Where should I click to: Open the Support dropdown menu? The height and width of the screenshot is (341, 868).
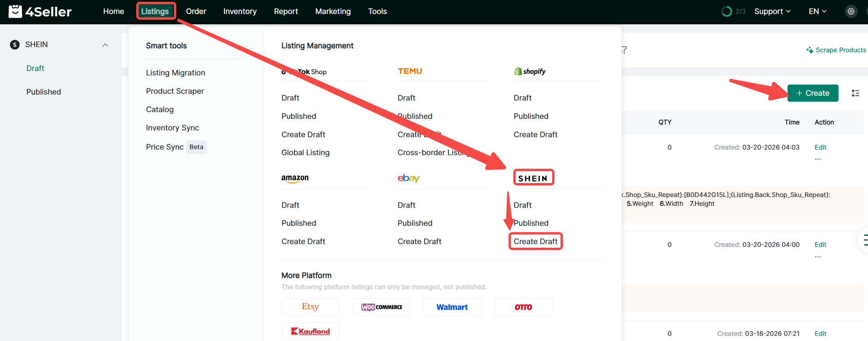coord(772,11)
